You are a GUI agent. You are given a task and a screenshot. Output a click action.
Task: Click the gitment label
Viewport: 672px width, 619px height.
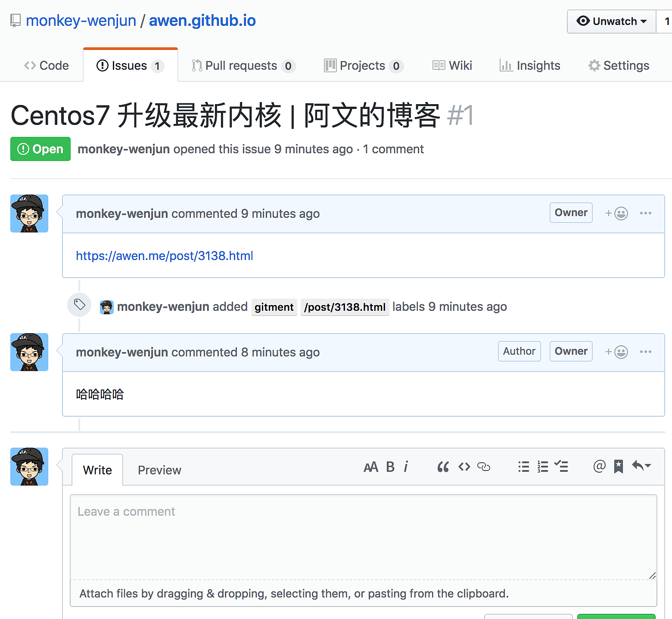[x=274, y=307]
